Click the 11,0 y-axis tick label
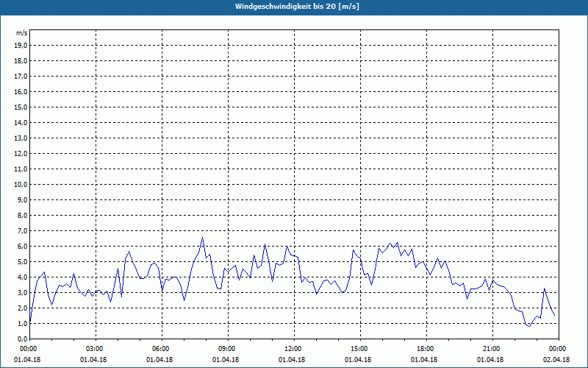Image resolution: width=588 pixels, height=368 pixels. point(21,169)
